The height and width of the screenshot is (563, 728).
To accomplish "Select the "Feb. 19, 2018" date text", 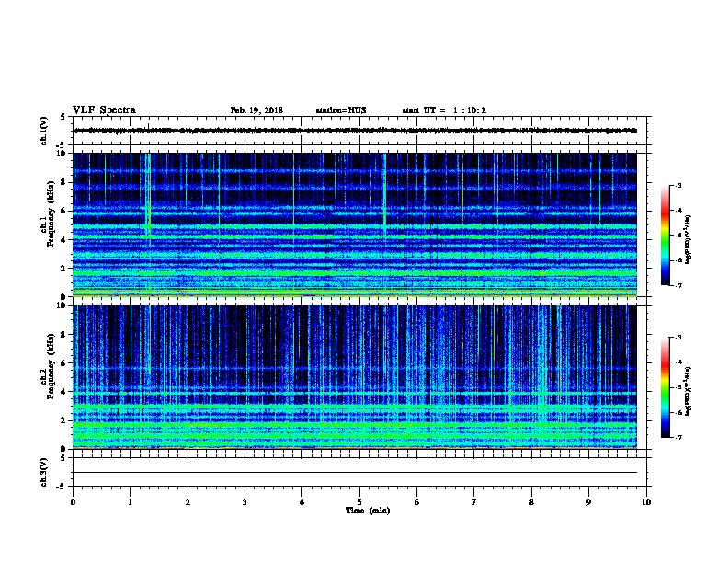I will 256,110.
